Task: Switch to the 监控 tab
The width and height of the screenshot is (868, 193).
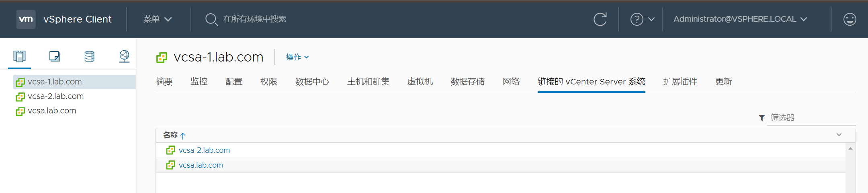Action: pos(199,82)
